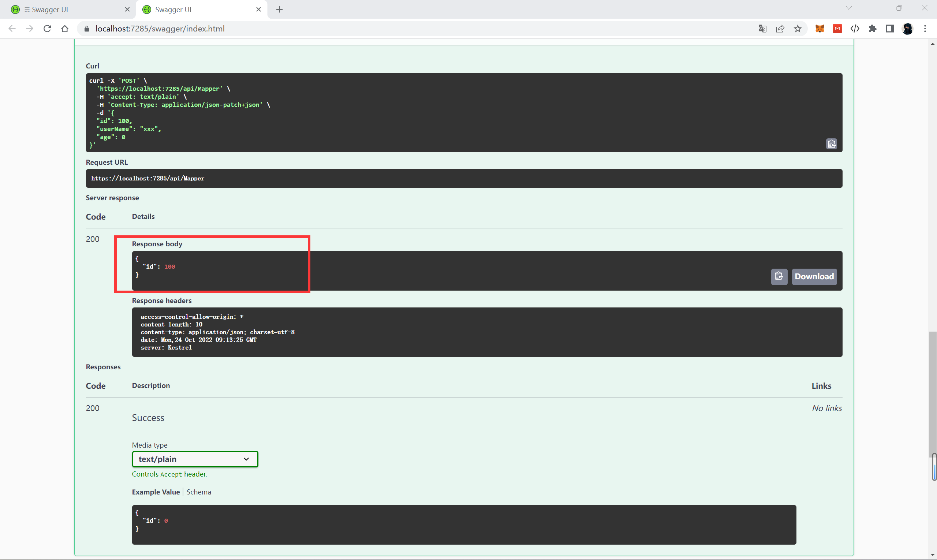This screenshot has width=937, height=560.
Task: Open a new browser tab
Action: [x=279, y=10]
